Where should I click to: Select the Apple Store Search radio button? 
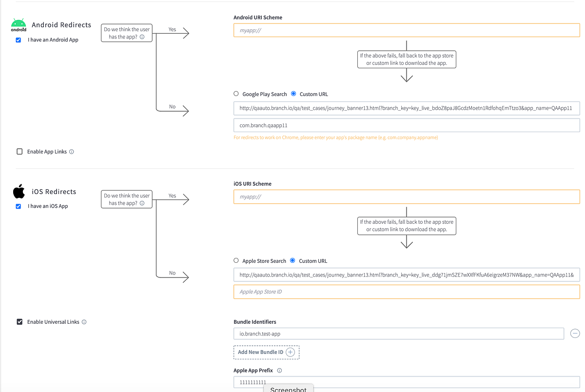(236, 260)
